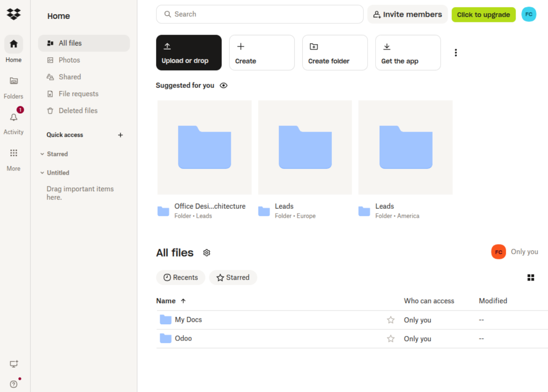548x392 pixels.
Task: Click the Invite members button
Action: point(407,15)
